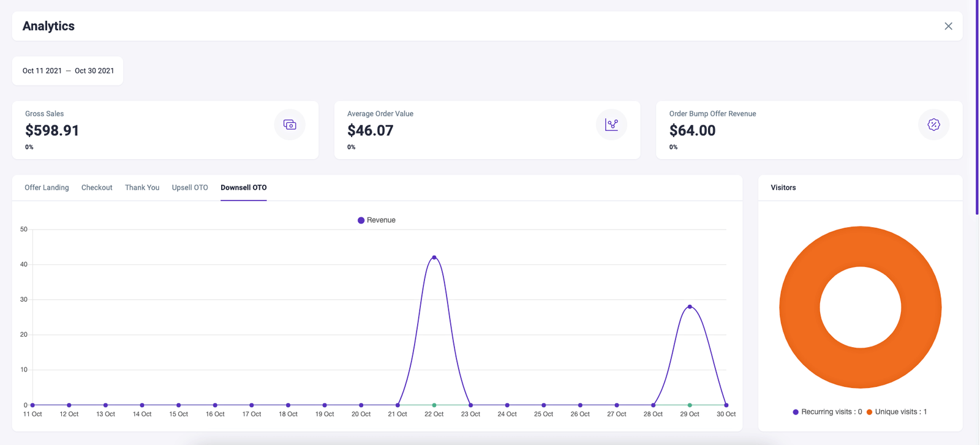Click the 22 Oct revenue peak point
This screenshot has height=445, width=980.
tap(434, 258)
